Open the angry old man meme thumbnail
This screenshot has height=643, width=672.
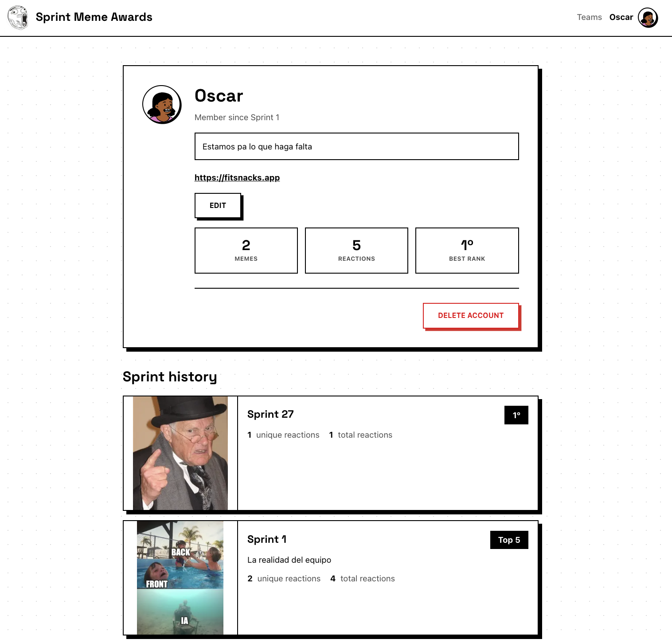[x=180, y=453]
